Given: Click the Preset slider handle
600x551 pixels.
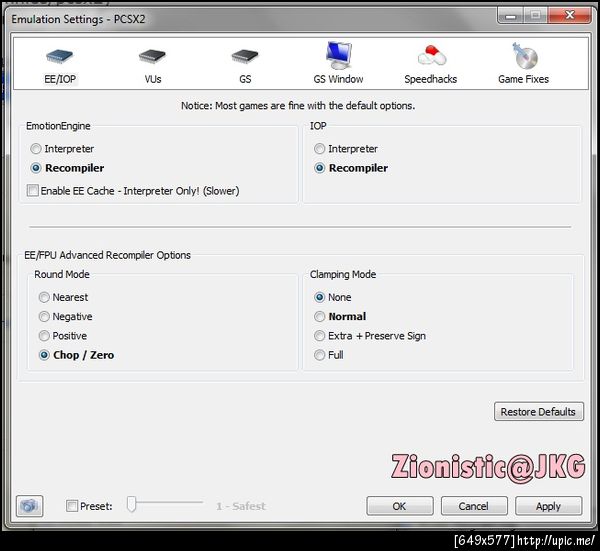Looking at the screenshot, I should [x=131, y=504].
